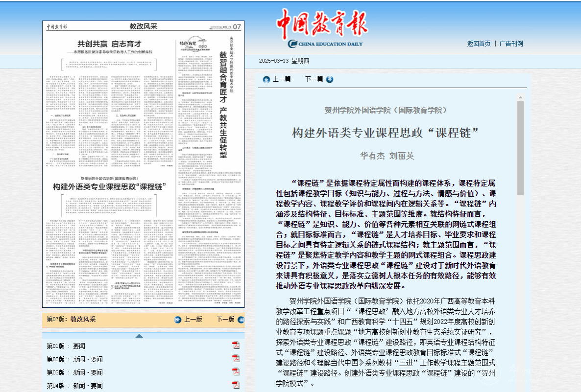Open 第03版 新闻·要闻 in the page list
The height and width of the screenshot is (392, 581).
point(75,372)
